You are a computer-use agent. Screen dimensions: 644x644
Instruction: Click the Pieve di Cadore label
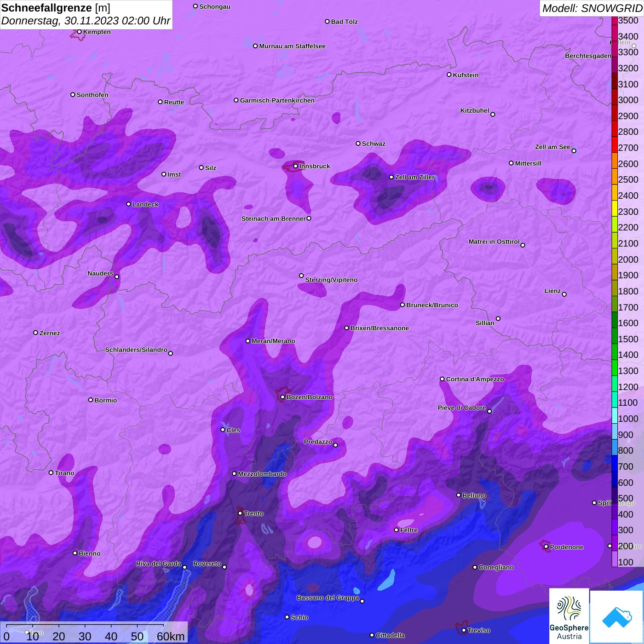click(462, 408)
